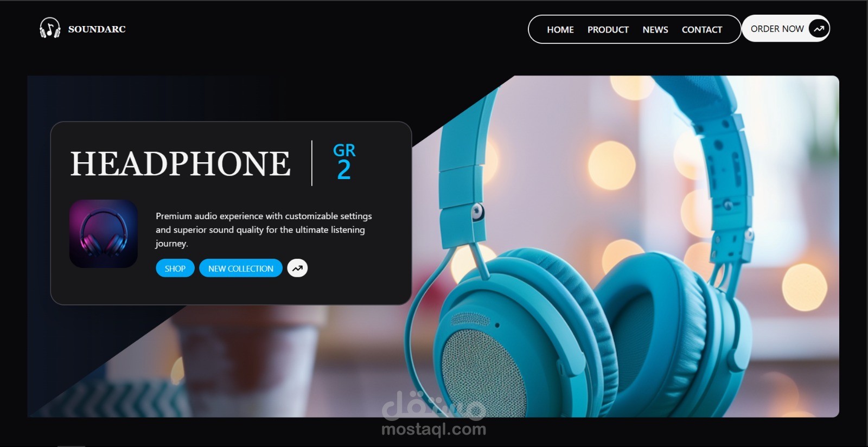The image size is (868, 447).
Task: Click the HEADPHONE headline text
Action: (x=180, y=164)
